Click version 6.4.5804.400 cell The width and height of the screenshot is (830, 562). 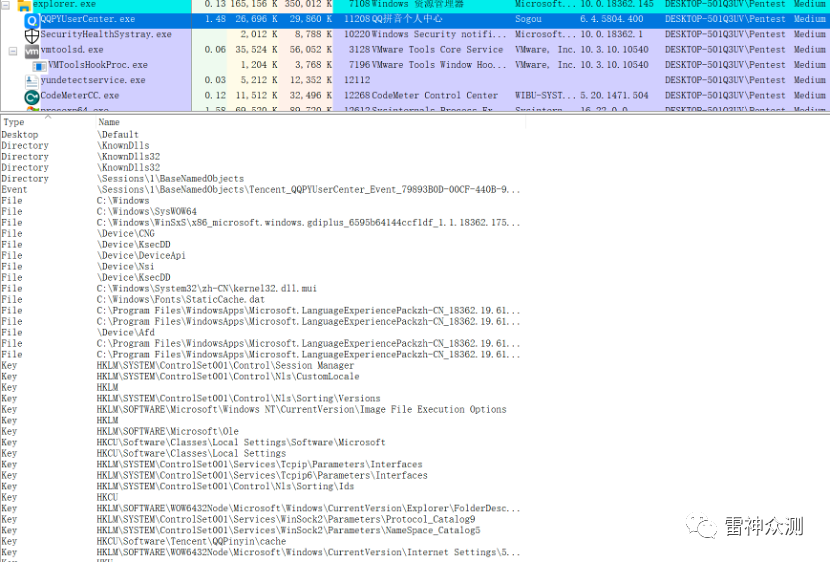click(x=611, y=19)
